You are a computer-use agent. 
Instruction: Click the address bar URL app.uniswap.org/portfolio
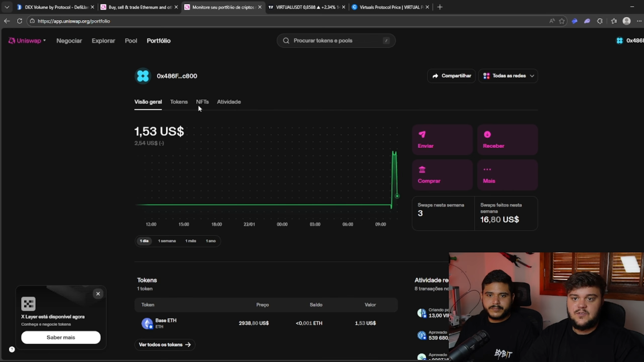coord(74,21)
